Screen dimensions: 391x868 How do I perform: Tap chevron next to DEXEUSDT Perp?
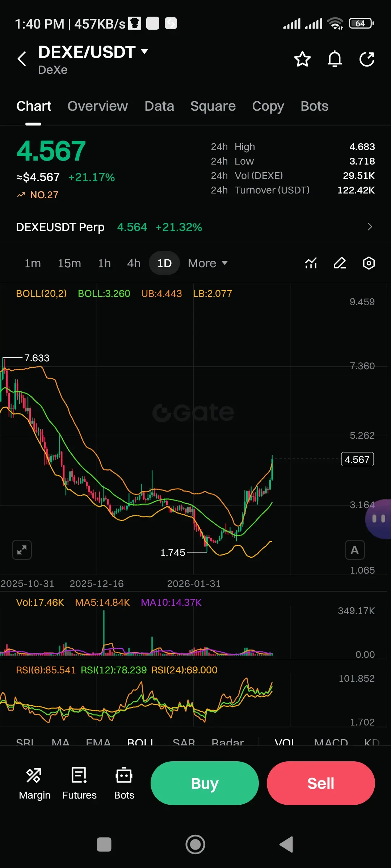pyautogui.click(x=370, y=227)
